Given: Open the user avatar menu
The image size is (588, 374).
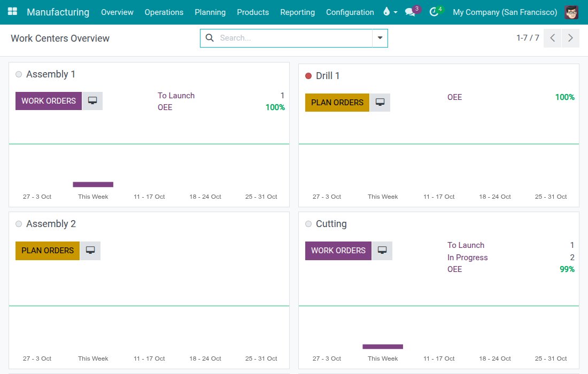Looking at the screenshot, I should point(571,12).
